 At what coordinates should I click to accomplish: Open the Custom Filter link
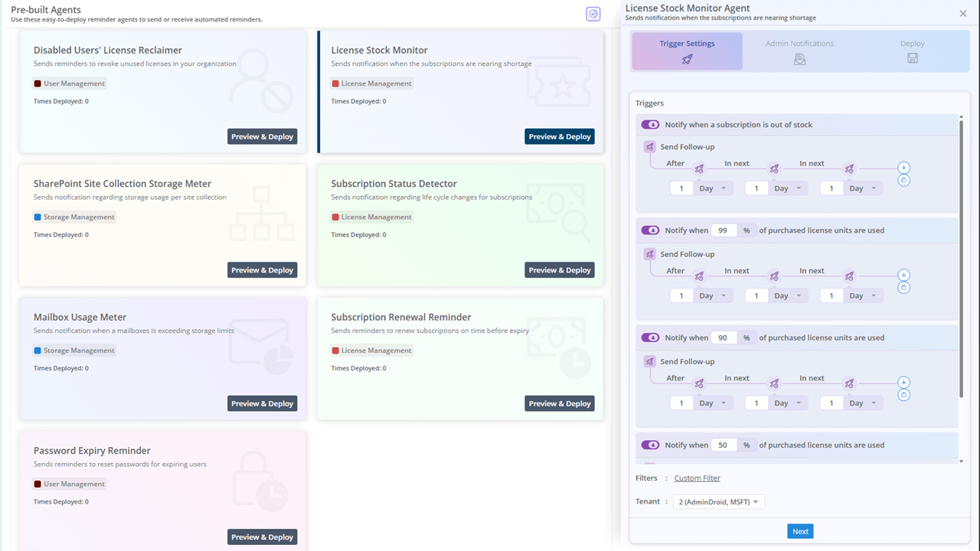pyautogui.click(x=697, y=478)
